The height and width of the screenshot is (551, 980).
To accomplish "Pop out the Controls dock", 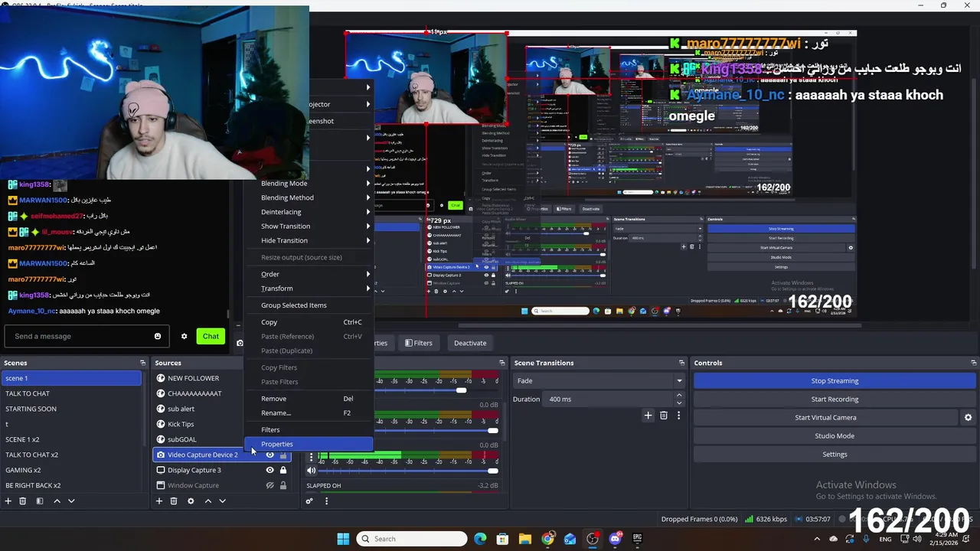I will point(973,363).
